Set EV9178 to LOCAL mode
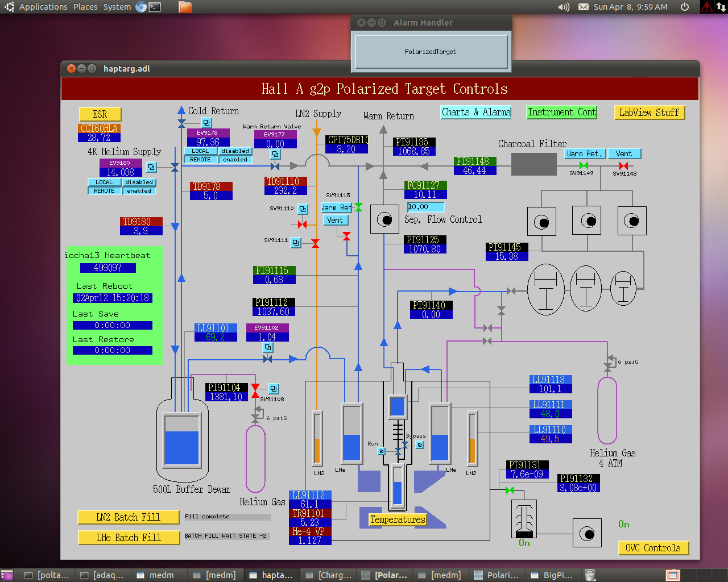Viewport: 728px width, 582px height. (x=200, y=151)
